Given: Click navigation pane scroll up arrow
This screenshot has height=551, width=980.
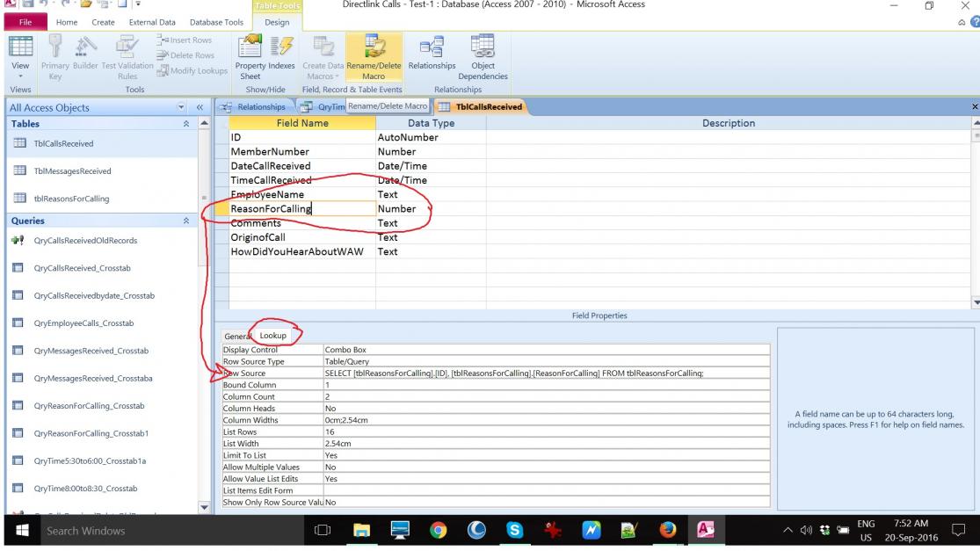Looking at the screenshot, I should (205, 124).
